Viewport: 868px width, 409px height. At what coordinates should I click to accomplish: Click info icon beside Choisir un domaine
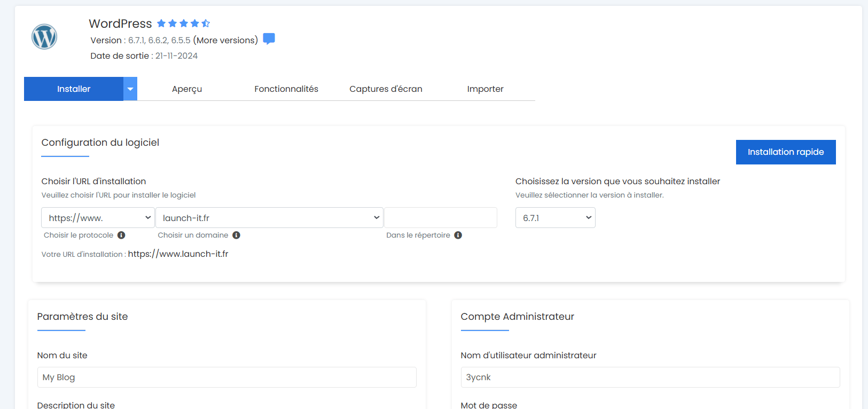(x=236, y=235)
